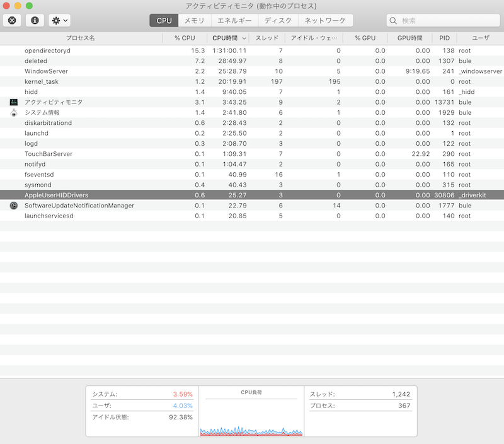Open the ディスク tab
504x444 pixels.
pyautogui.click(x=277, y=21)
